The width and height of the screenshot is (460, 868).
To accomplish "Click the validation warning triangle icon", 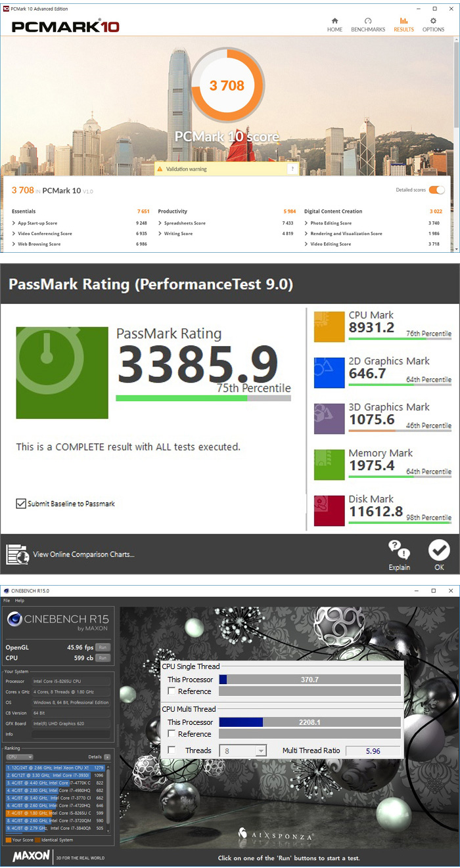I will point(159,169).
